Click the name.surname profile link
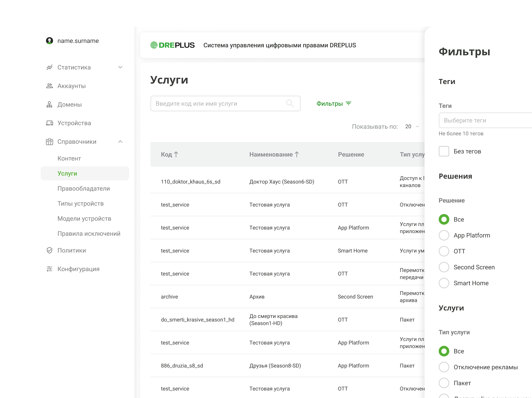The width and height of the screenshot is (532, 398). pos(78,41)
